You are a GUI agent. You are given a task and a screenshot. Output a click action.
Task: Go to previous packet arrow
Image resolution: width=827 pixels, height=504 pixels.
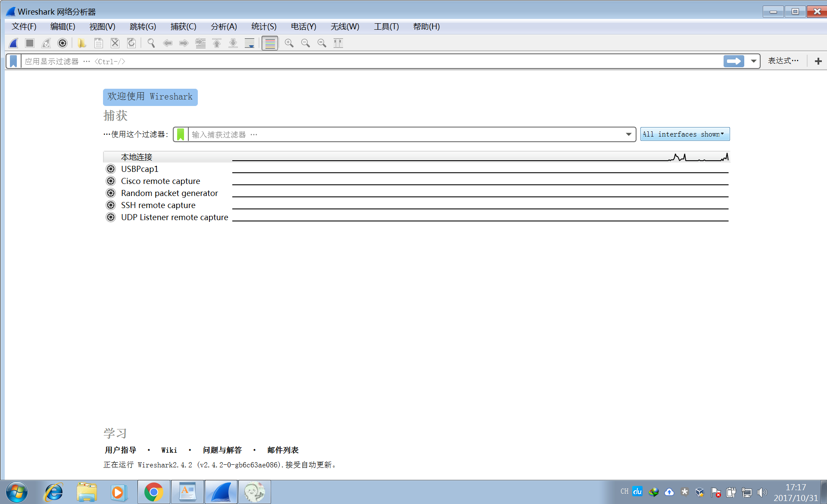coord(168,43)
